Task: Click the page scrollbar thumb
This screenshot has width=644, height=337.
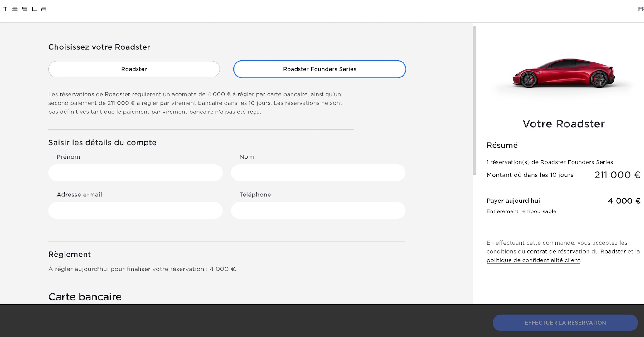Action: pos(474,100)
